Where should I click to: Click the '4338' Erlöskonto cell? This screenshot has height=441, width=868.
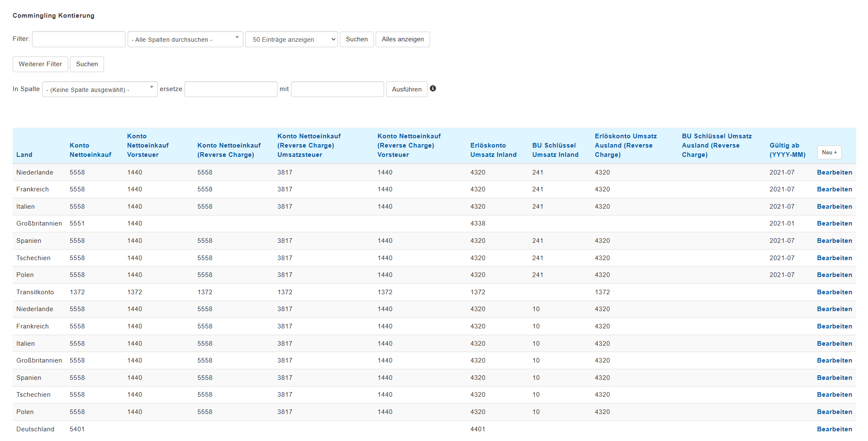click(478, 223)
